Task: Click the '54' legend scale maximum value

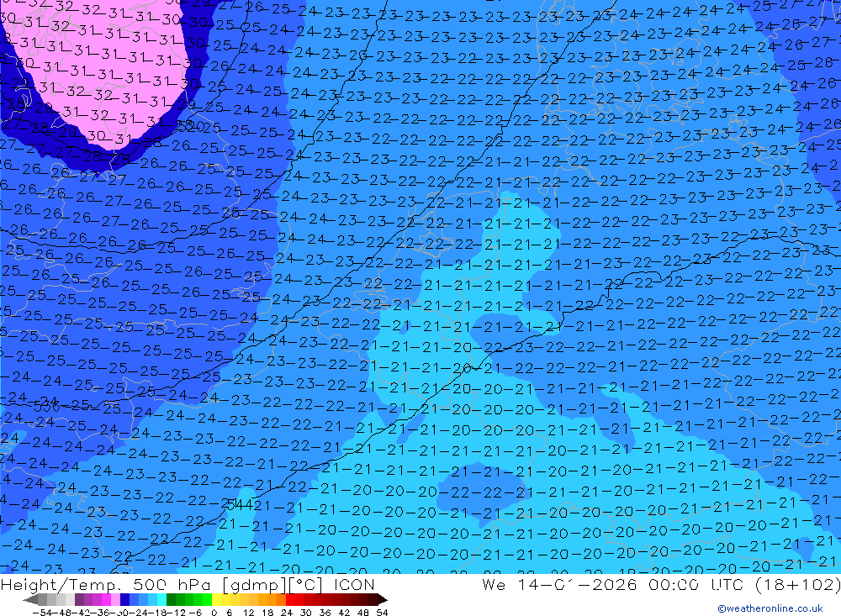Action: 382,613
